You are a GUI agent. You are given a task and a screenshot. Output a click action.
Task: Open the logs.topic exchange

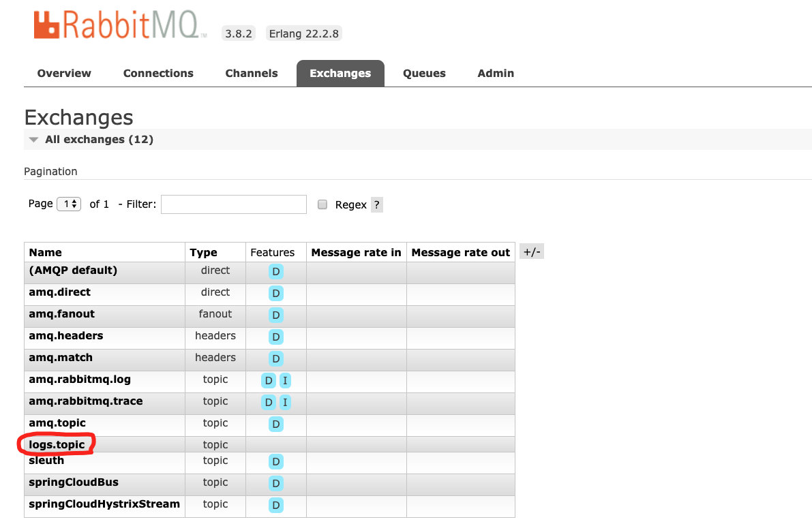[x=57, y=445]
